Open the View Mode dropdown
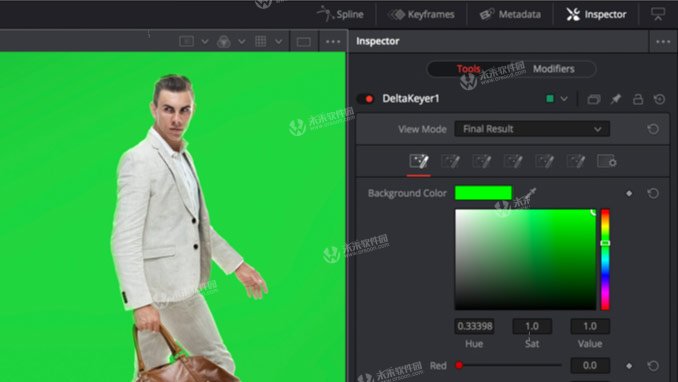Image resolution: width=678 pixels, height=382 pixels. [532, 129]
